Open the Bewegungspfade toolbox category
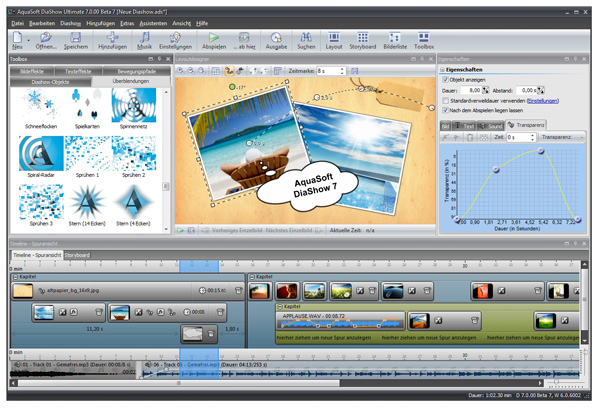The image size is (600, 409). (134, 73)
